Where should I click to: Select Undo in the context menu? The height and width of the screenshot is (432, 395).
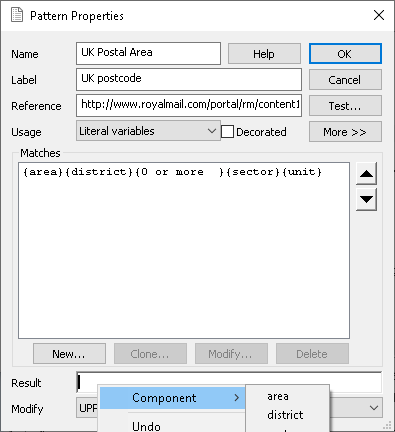(x=146, y=426)
